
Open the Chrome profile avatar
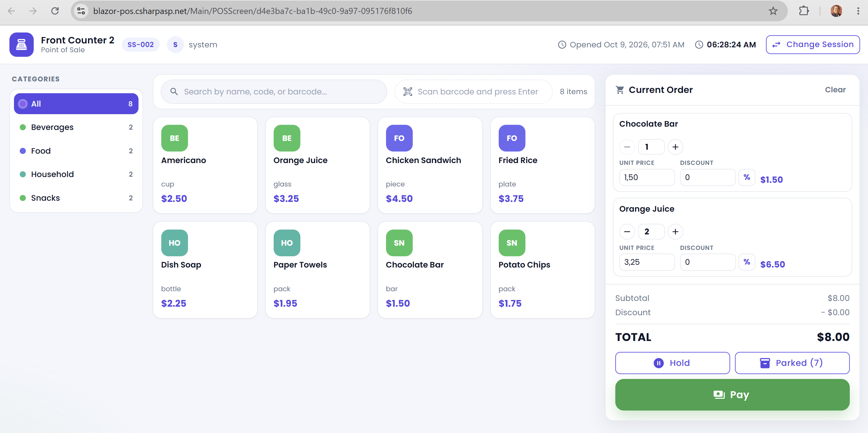tap(836, 11)
